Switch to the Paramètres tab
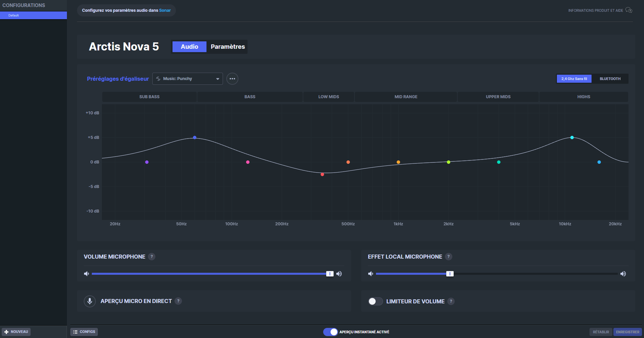Image resolution: width=644 pixels, height=338 pixels. point(228,47)
